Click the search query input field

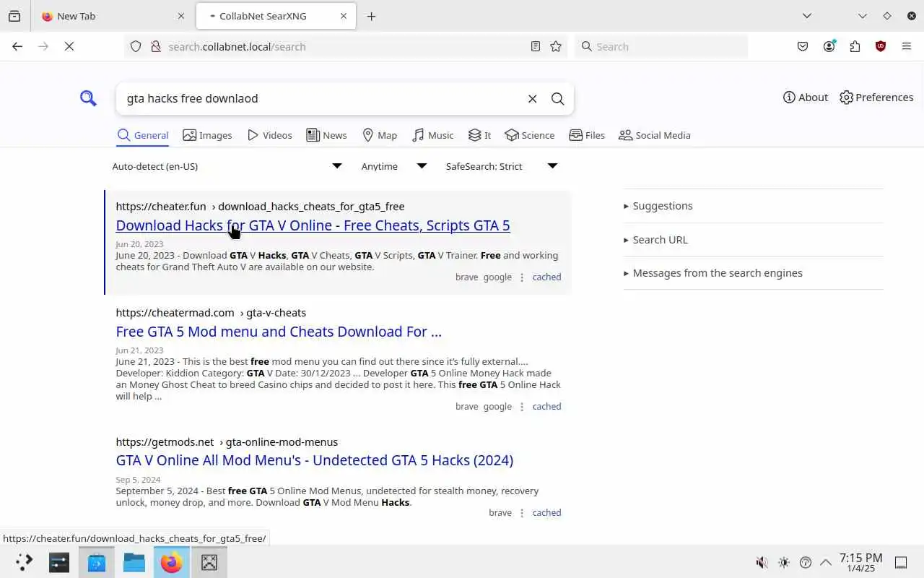point(321,98)
